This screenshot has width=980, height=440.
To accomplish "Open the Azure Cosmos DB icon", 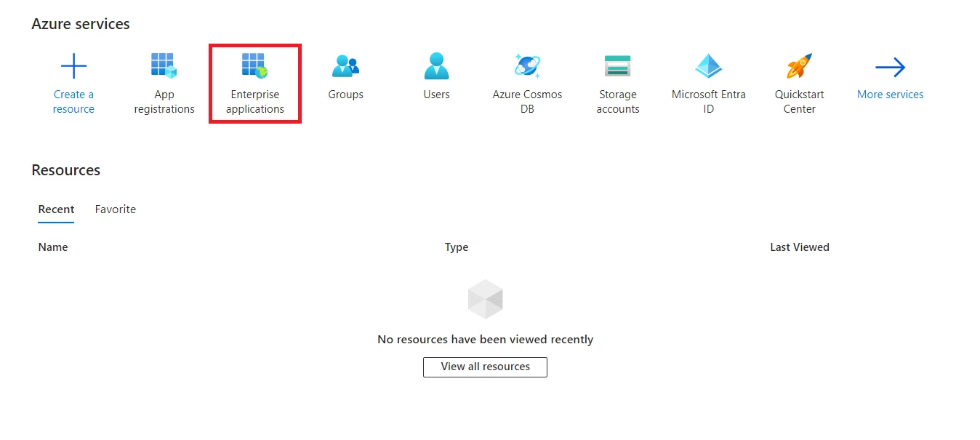I will tap(527, 65).
